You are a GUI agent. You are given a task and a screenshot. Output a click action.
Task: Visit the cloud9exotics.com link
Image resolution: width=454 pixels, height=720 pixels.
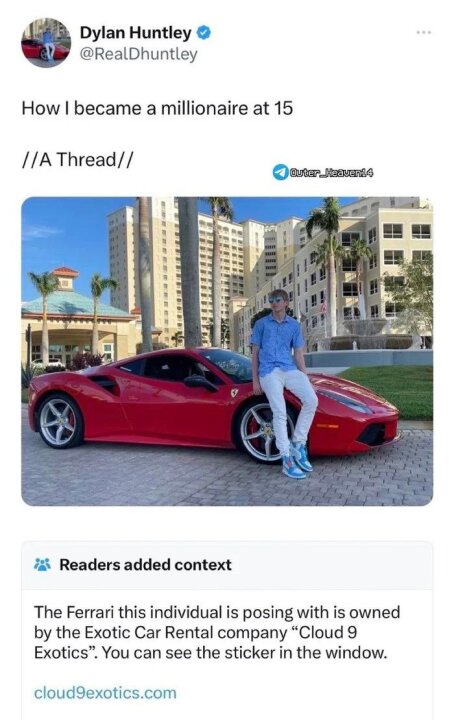click(105, 692)
